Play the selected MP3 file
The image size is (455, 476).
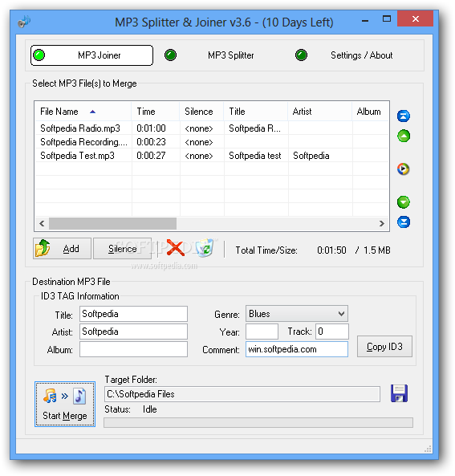click(403, 169)
